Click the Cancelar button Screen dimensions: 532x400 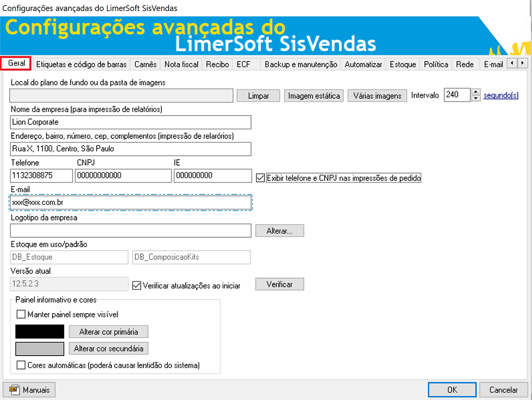504,390
